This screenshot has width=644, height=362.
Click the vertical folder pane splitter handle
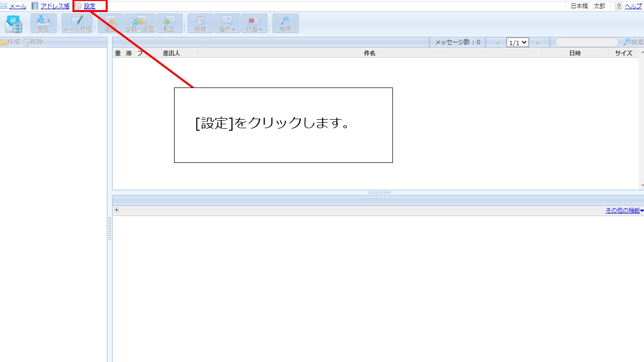click(x=110, y=229)
